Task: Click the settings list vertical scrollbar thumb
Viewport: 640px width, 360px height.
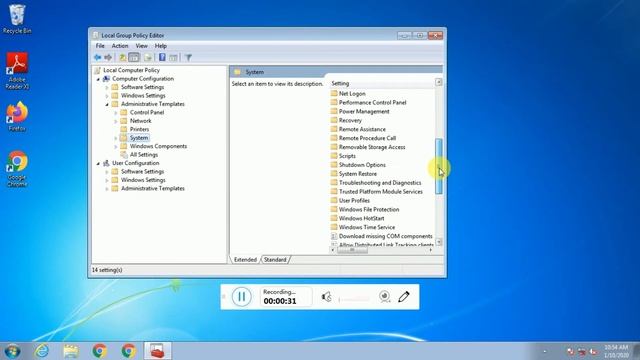Action: click(x=439, y=166)
